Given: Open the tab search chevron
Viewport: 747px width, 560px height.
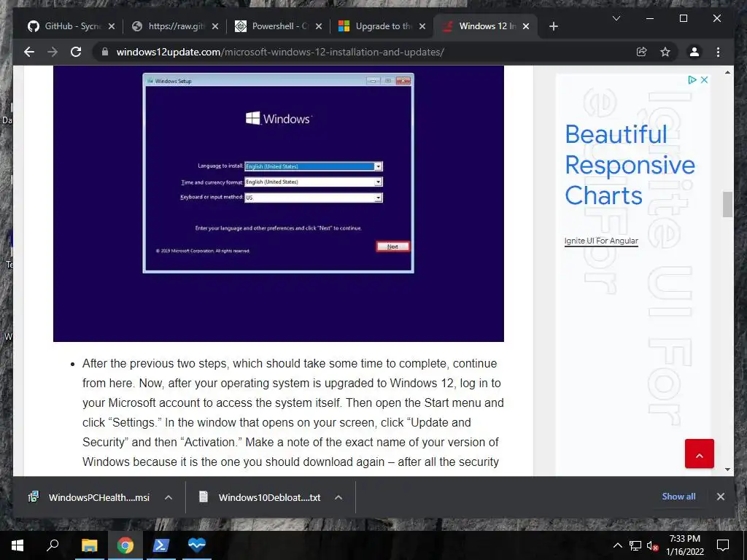Looking at the screenshot, I should click(616, 18).
